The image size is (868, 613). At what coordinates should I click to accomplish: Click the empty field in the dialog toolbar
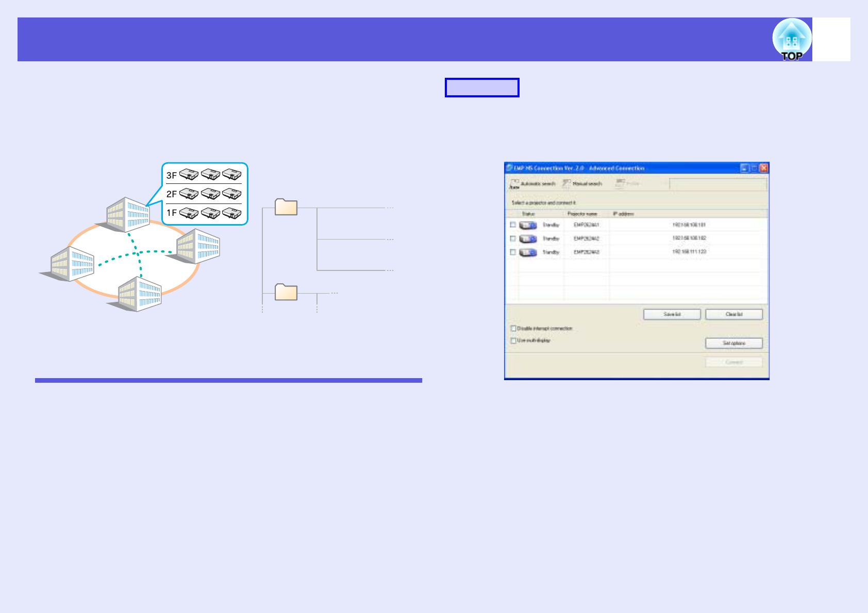pos(718,184)
